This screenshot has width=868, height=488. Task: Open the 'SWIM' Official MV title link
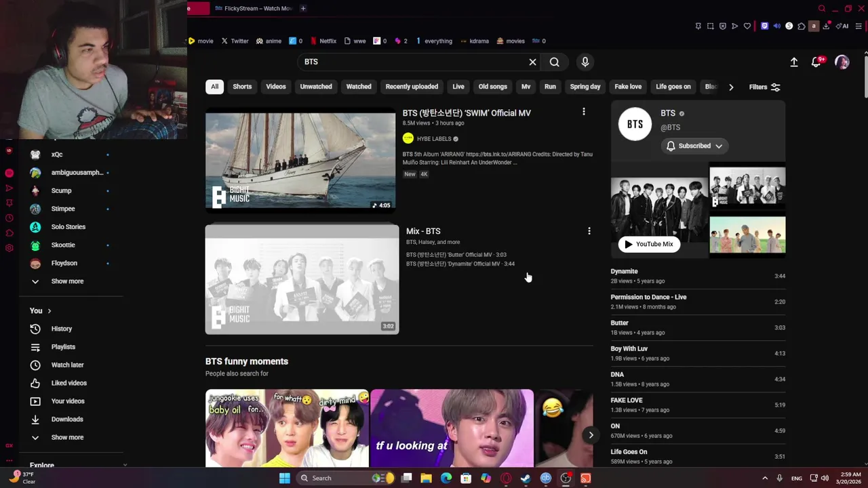tap(467, 113)
